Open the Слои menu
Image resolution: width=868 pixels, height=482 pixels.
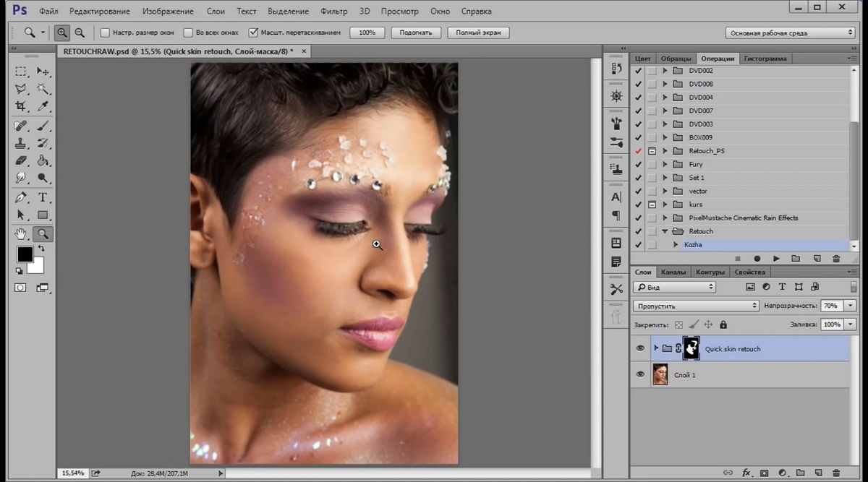215,12
